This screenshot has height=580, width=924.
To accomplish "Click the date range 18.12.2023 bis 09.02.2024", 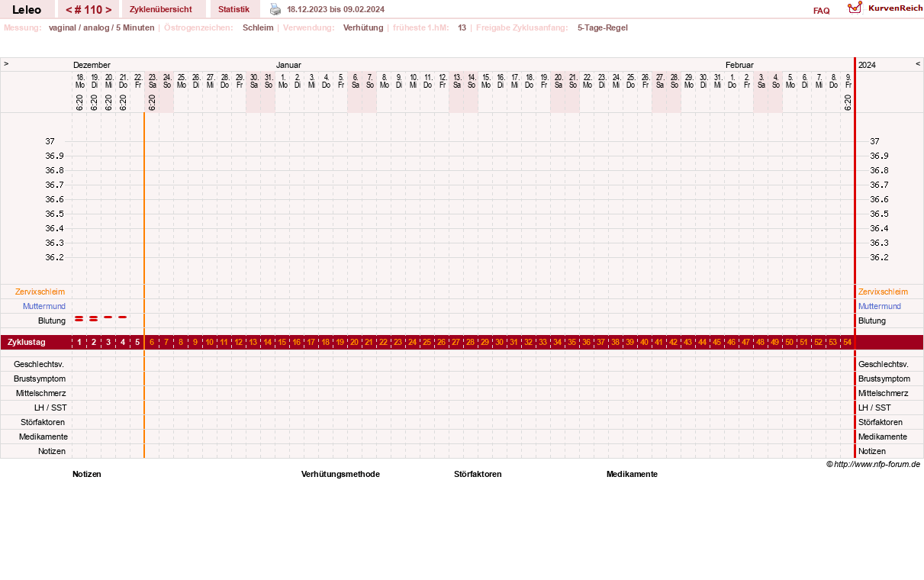I will 336,9.
